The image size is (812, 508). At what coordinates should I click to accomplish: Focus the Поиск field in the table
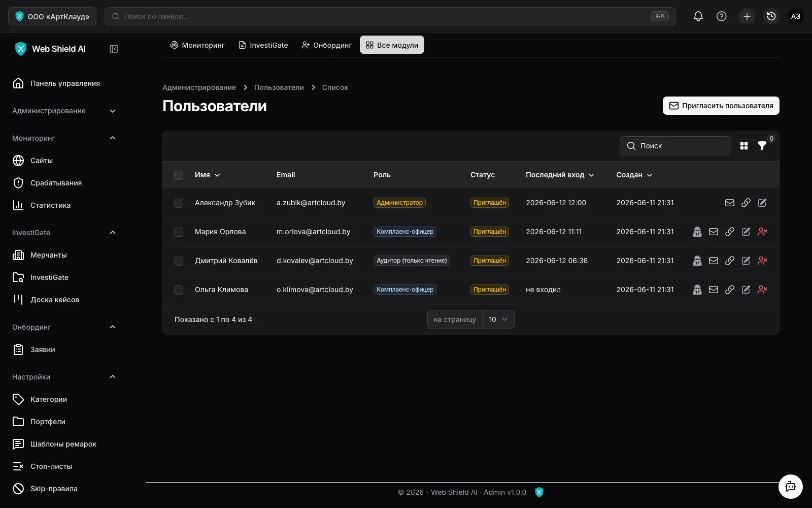675,146
